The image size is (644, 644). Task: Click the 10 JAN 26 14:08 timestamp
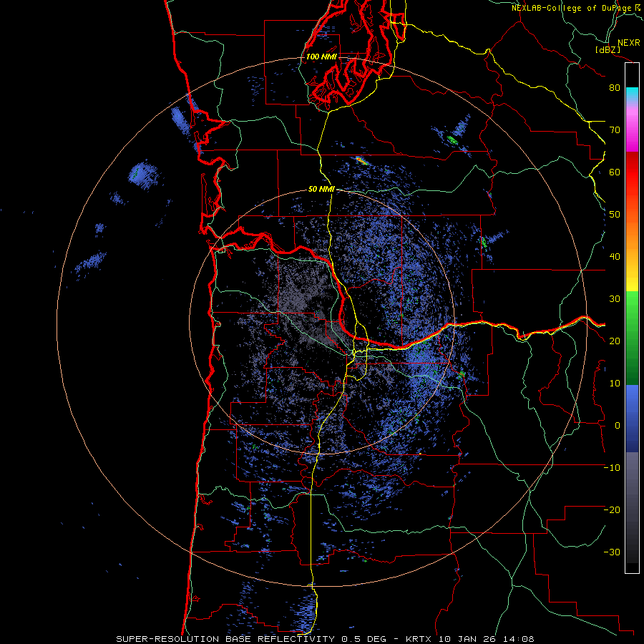coord(487,639)
